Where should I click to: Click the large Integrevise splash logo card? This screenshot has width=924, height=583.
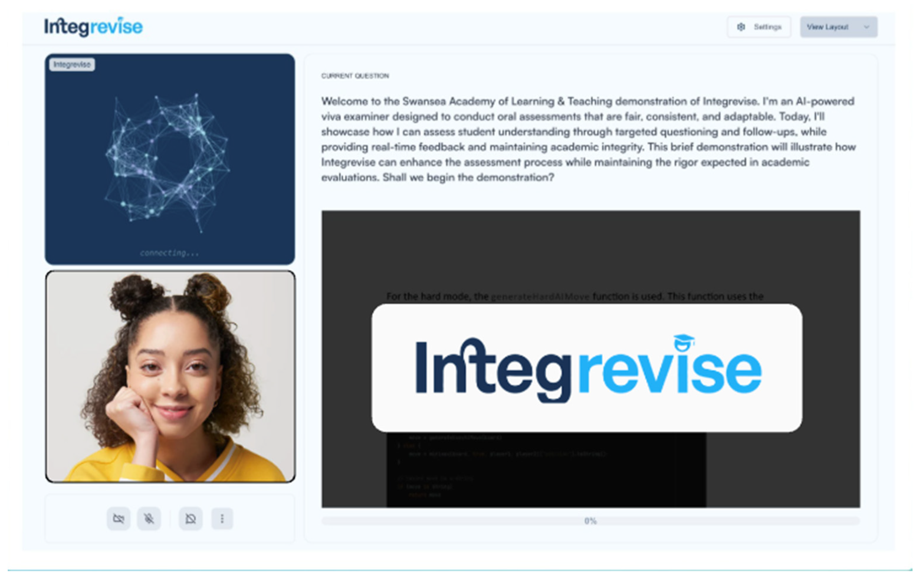click(x=587, y=368)
